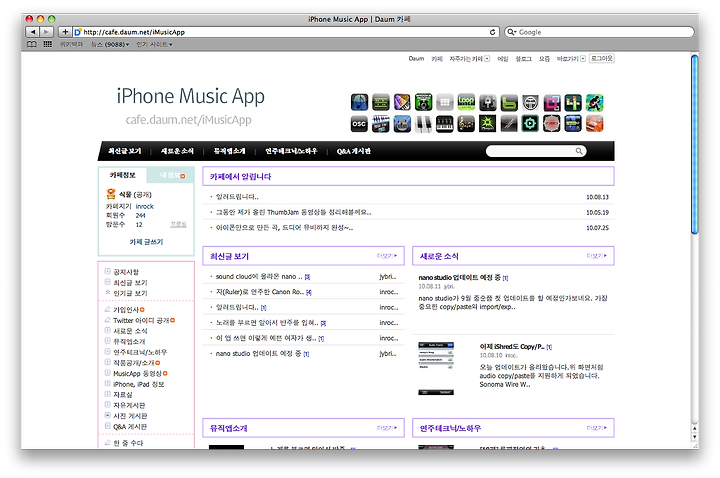Open the MusicApp 동영상 sidebar board
This screenshot has height=478, width=720.
pos(137,373)
